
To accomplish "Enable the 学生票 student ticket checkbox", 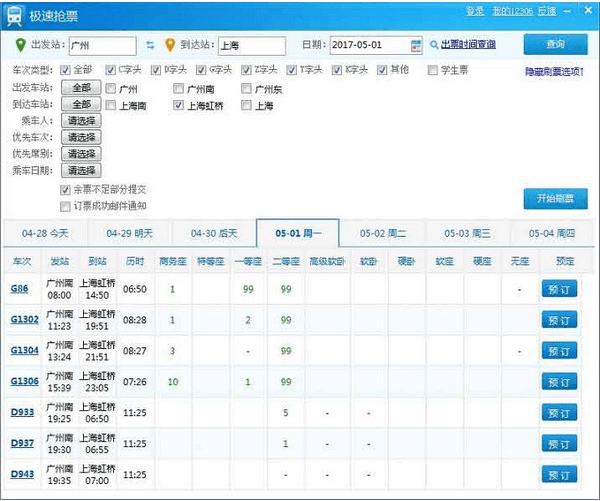I will (x=432, y=70).
